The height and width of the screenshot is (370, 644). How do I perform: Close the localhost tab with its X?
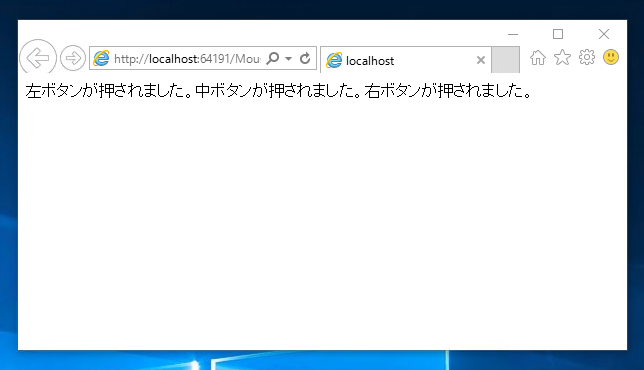[x=481, y=60]
